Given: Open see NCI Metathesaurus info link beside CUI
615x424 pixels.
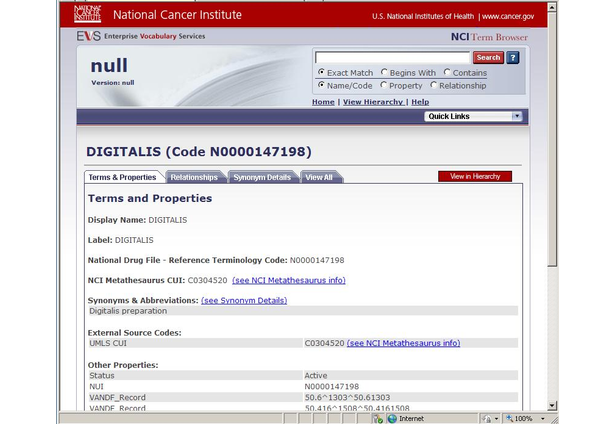Looking at the screenshot, I should (289, 280).
